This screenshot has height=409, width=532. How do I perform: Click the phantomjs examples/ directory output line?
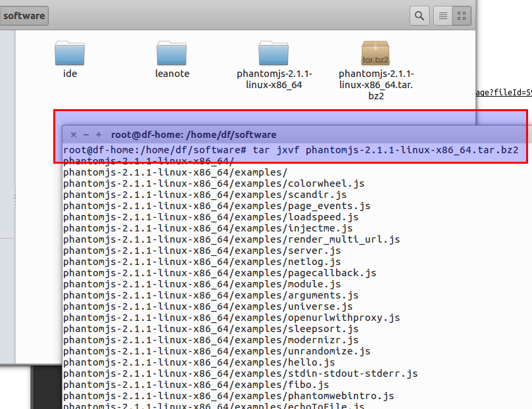click(x=175, y=172)
